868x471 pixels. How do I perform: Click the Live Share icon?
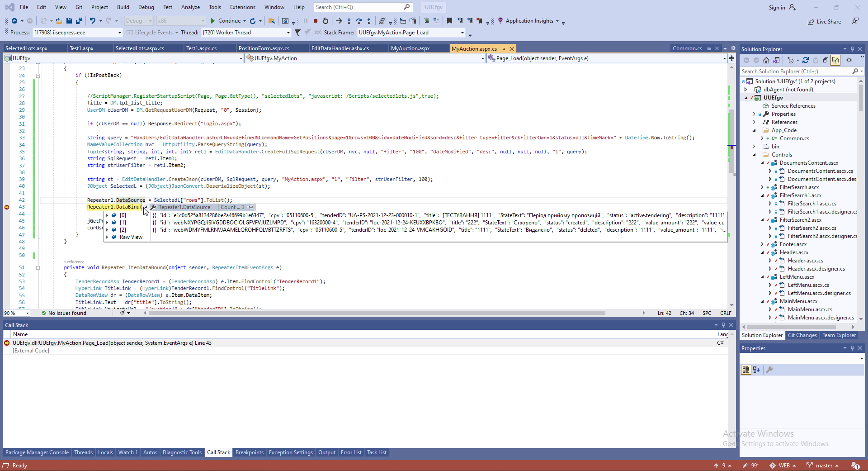point(825,22)
